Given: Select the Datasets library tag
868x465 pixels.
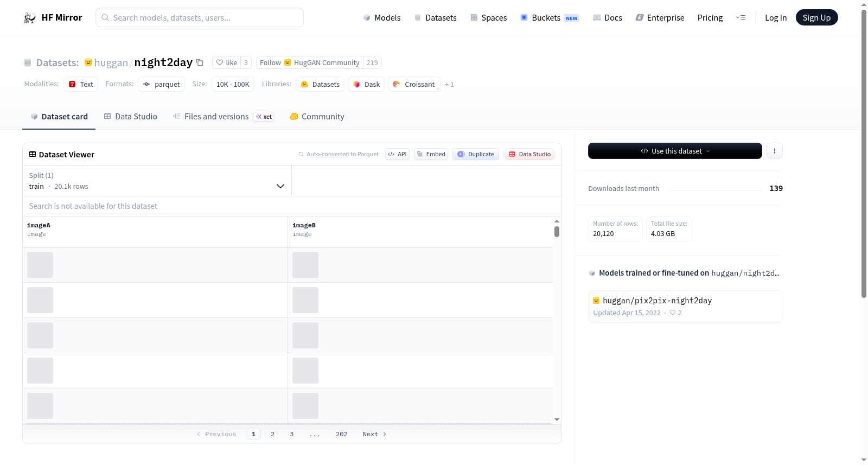Looking at the screenshot, I should click(x=320, y=84).
